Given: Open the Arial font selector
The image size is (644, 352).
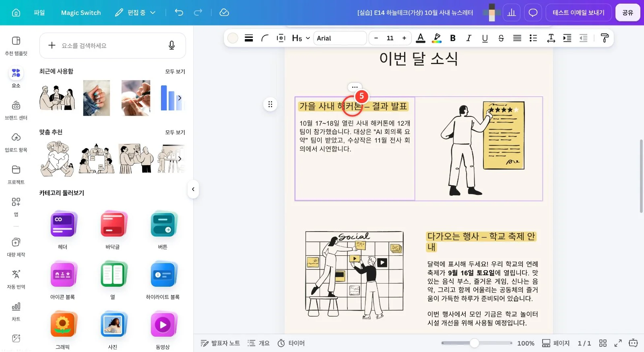Looking at the screenshot, I should click(340, 38).
